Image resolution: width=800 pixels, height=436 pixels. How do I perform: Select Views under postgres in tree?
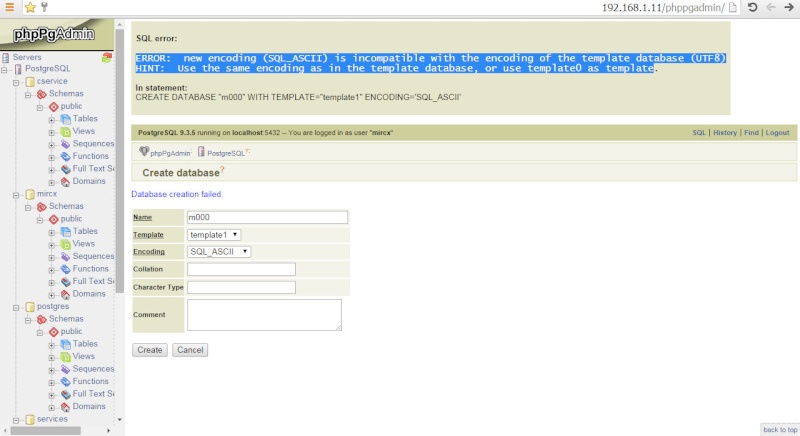tap(84, 356)
